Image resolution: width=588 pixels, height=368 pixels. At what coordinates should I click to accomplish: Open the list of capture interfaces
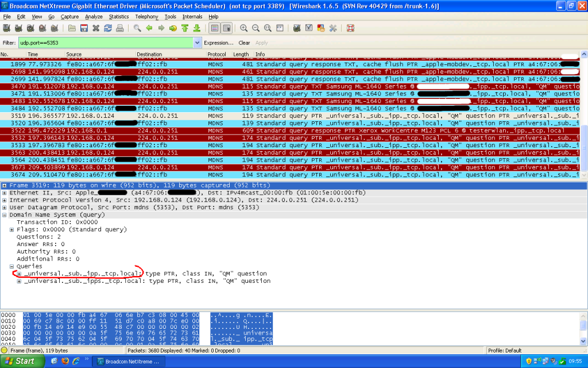[6, 28]
